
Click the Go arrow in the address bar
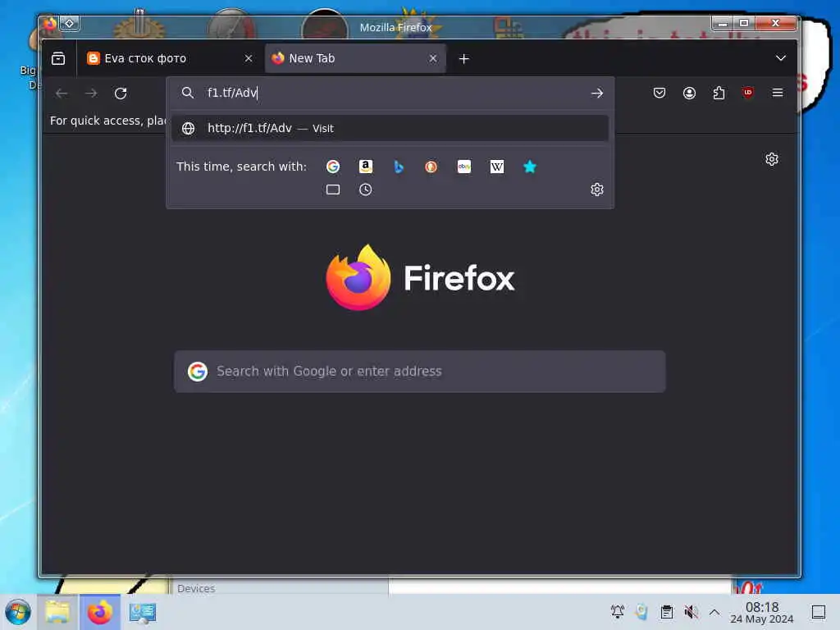[597, 94]
